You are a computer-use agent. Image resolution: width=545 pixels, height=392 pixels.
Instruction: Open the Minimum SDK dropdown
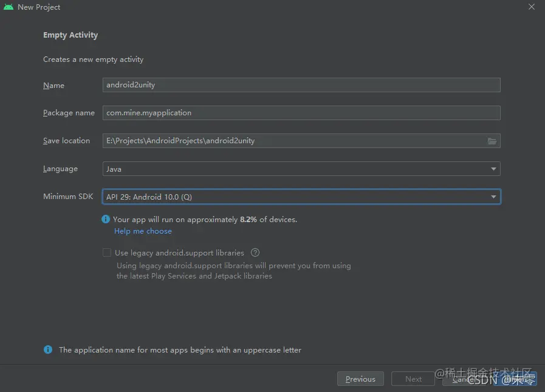[x=301, y=197]
